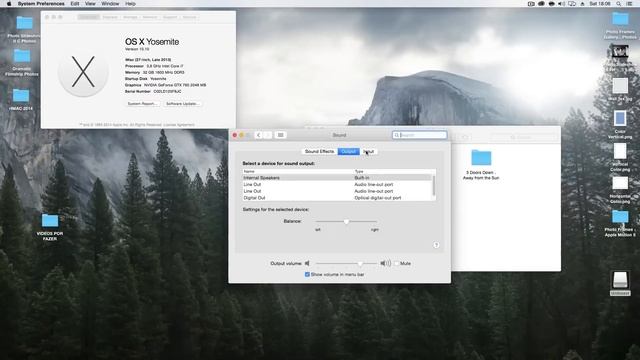This screenshot has width=640, height=360.
Task: Select the Overview tab in About window
Action: [x=89, y=17]
